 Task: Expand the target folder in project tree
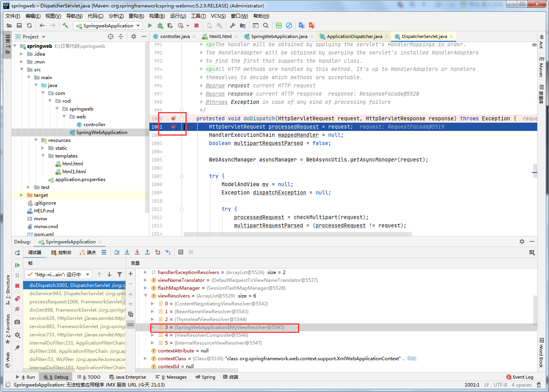click(22, 195)
